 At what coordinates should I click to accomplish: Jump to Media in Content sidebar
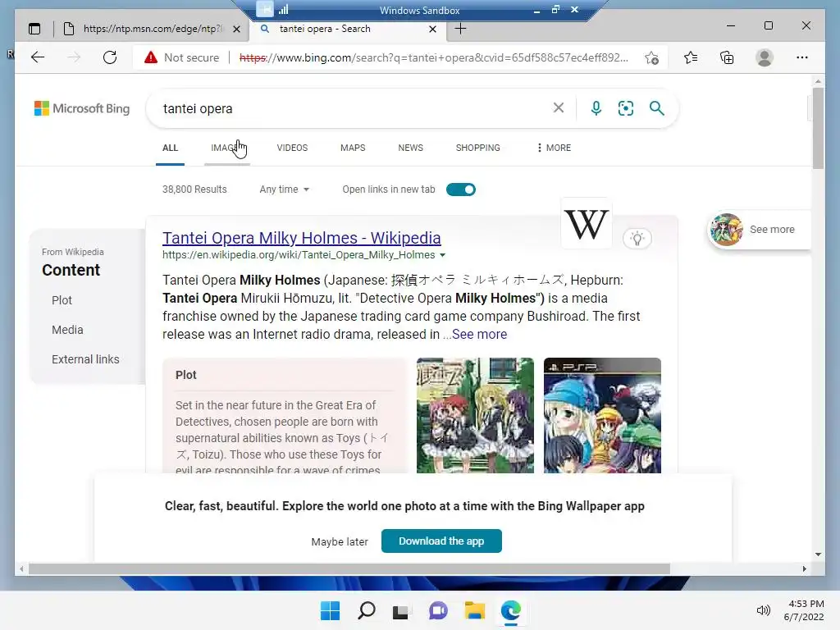[67, 330]
